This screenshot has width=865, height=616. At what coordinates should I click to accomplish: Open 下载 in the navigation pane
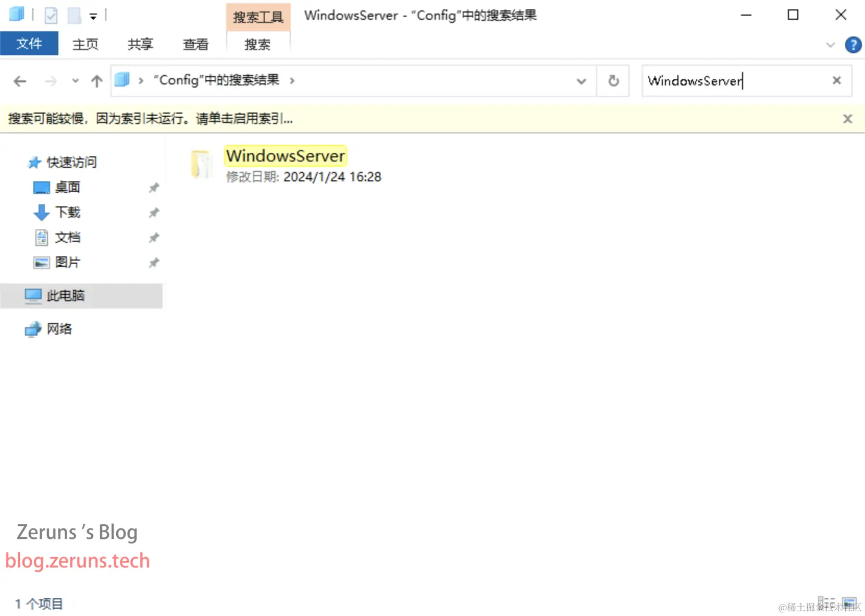pyautogui.click(x=68, y=213)
